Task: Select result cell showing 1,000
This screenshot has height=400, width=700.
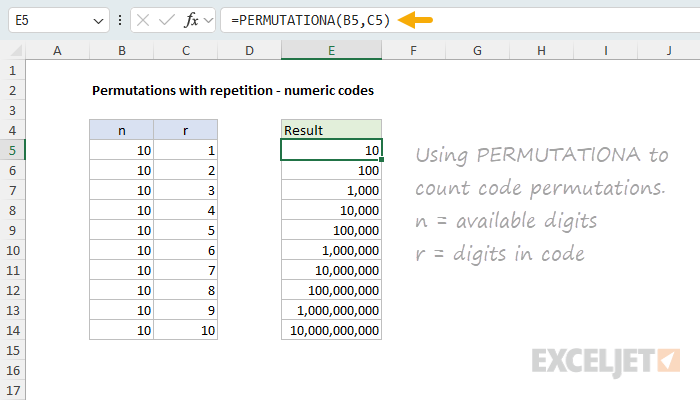Action: click(331, 190)
